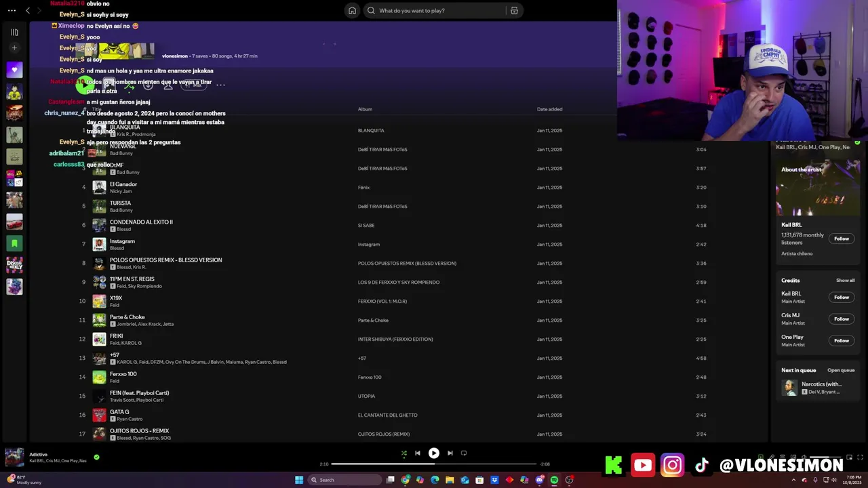Sort tracks by the Album column header
This screenshot has height=488, width=868.
(x=365, y=109)
